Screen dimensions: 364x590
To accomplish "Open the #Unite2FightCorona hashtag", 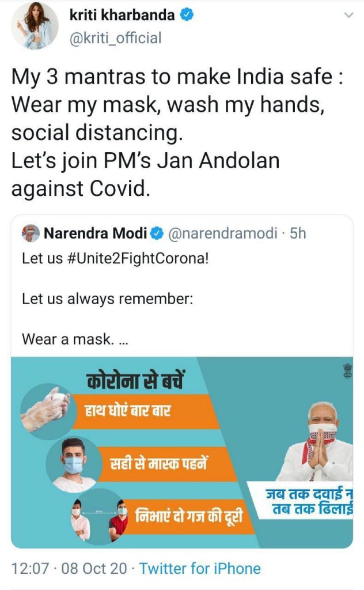I will tap(137, 259).
